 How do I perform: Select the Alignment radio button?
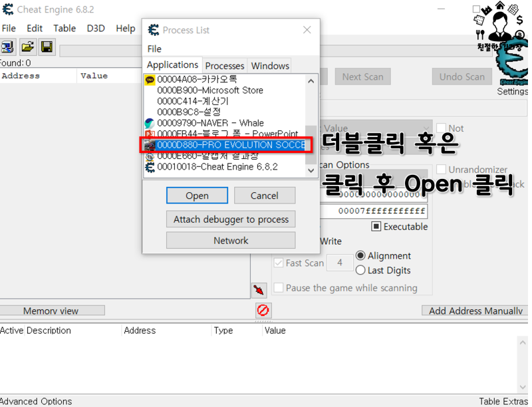click(x=360, y=255)
